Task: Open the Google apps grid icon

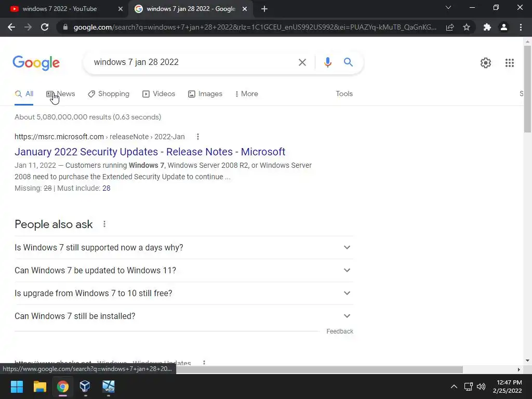Action: tap(510, 63)
